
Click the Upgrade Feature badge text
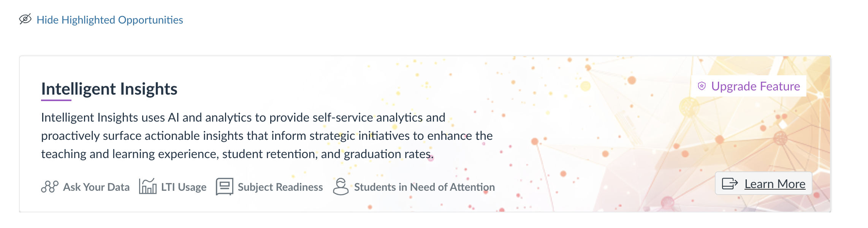tap(756, 86)
